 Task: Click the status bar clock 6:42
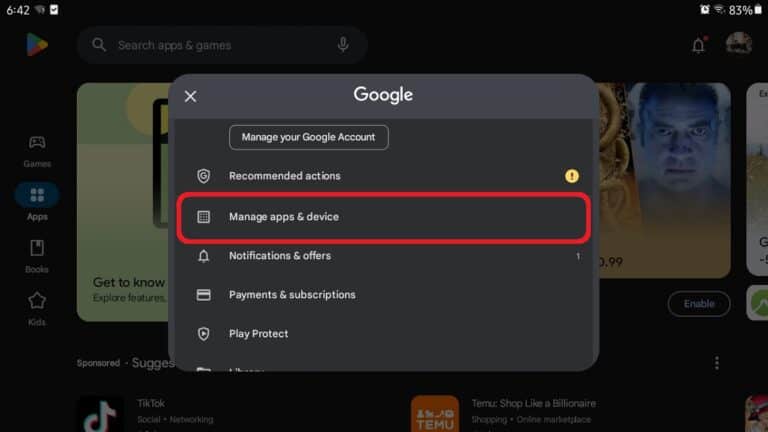[18, 10]
